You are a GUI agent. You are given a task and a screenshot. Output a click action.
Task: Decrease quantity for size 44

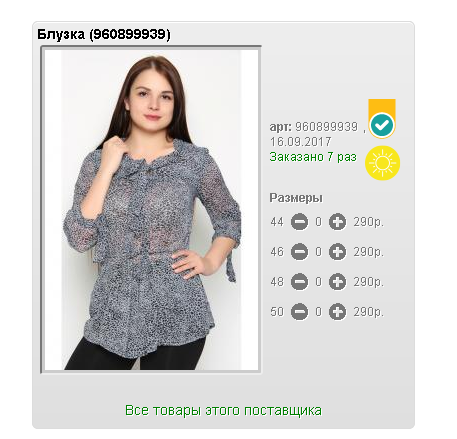pyautogui.click(x=299, y=222)
